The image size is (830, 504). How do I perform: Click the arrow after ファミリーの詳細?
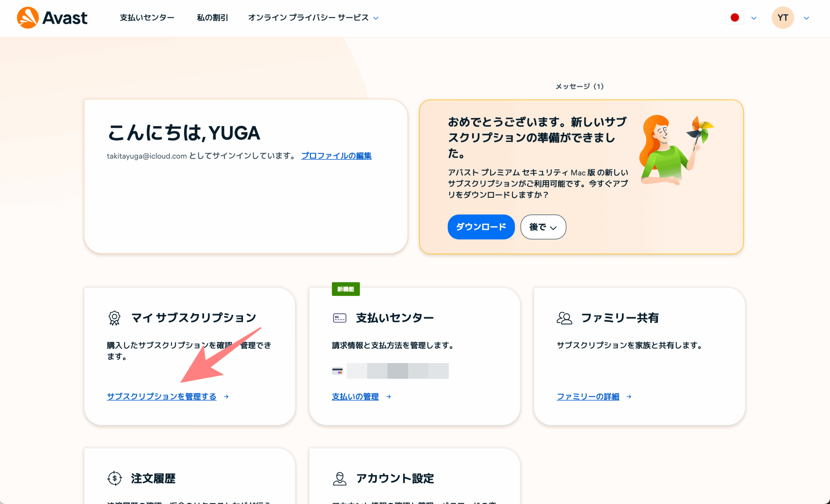[629, 397]
